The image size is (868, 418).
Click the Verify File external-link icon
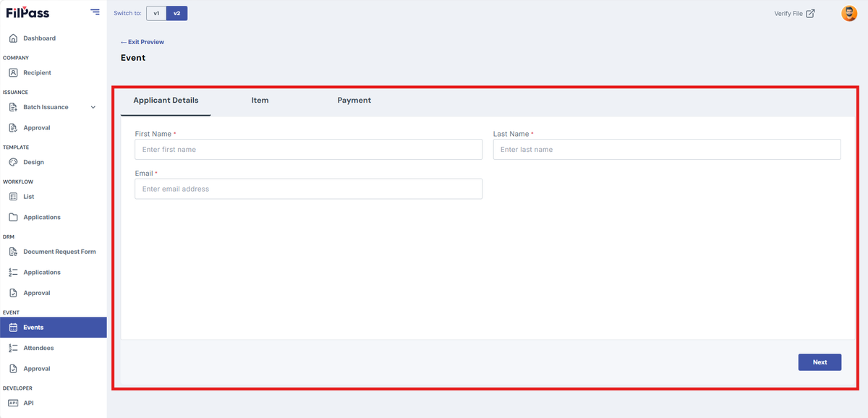coord(810,13)
